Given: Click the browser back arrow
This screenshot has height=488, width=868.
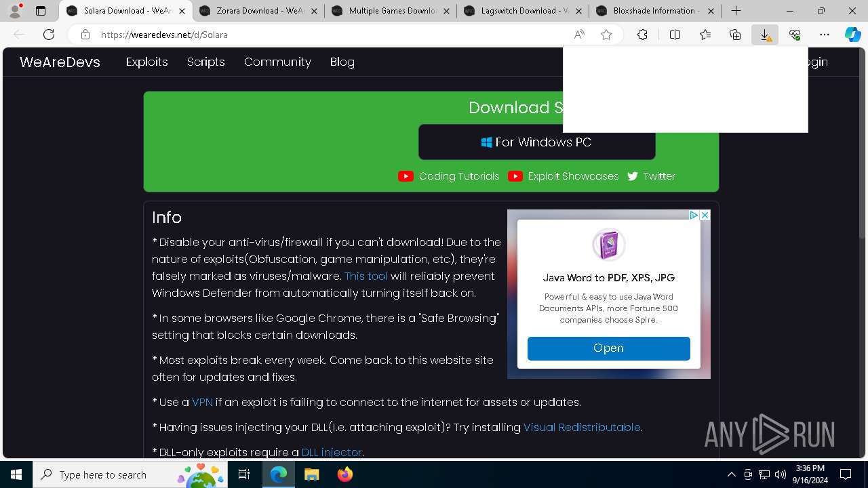Looking at the screenshot, I should point(19,35).
